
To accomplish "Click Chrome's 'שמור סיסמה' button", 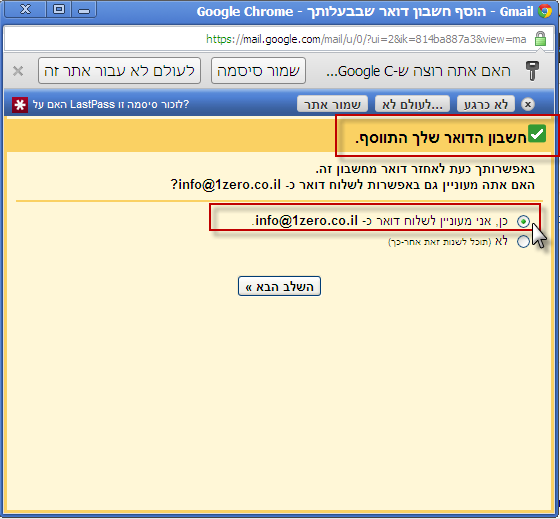I will point(258,71).
